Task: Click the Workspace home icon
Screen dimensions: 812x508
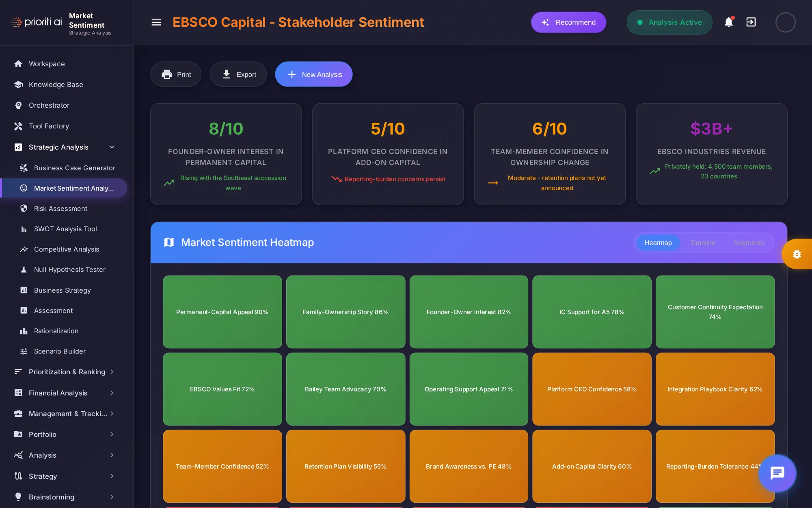Action: 18,64
